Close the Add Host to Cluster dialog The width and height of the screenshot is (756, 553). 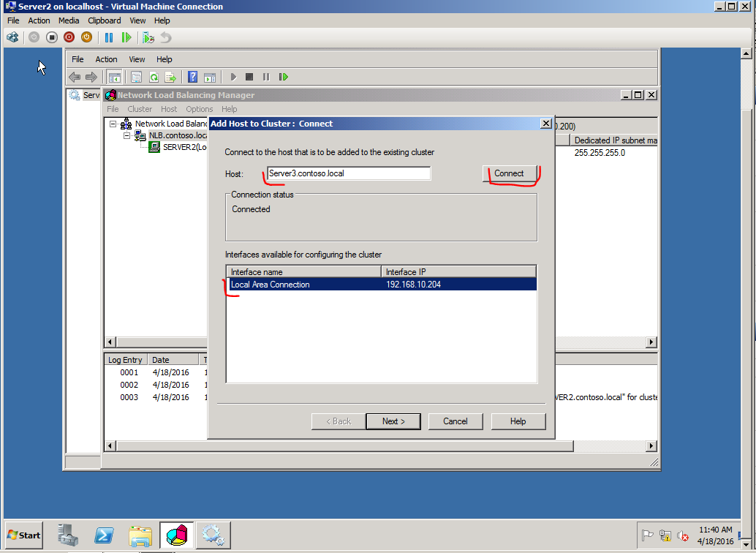[545, 124]
